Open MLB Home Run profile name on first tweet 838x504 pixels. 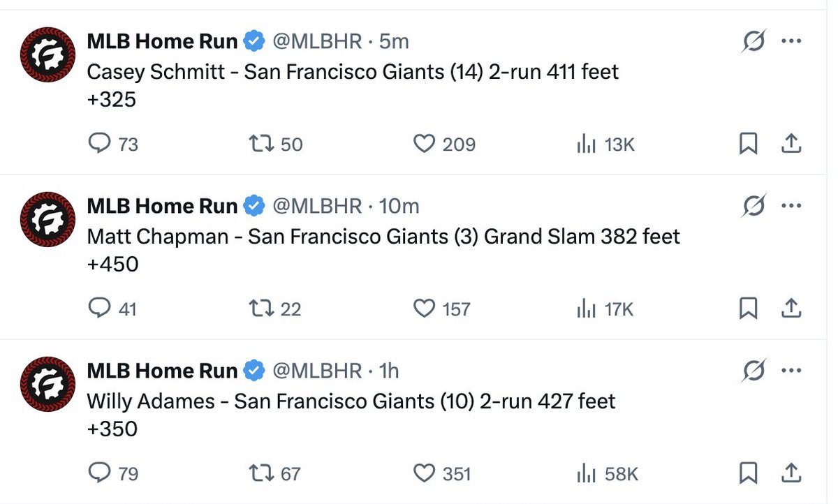[162, 41]
